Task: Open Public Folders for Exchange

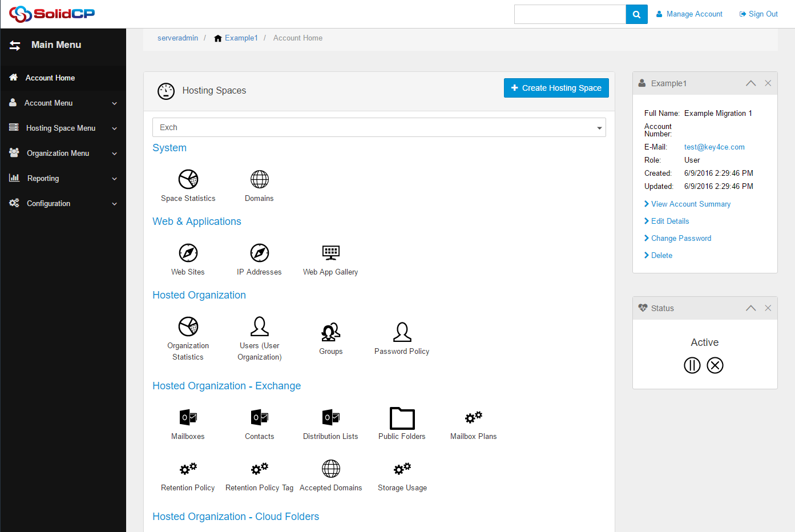Action: (x=402, y=423)
